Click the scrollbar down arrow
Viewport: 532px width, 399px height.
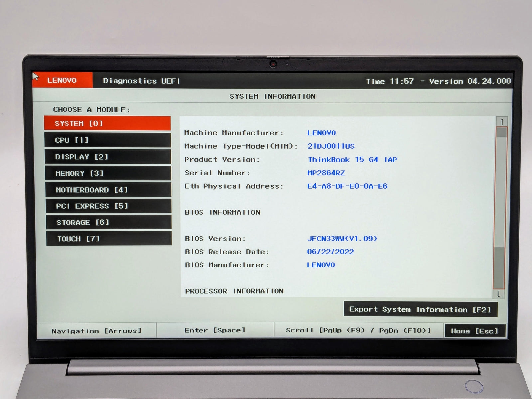(499, 294)
